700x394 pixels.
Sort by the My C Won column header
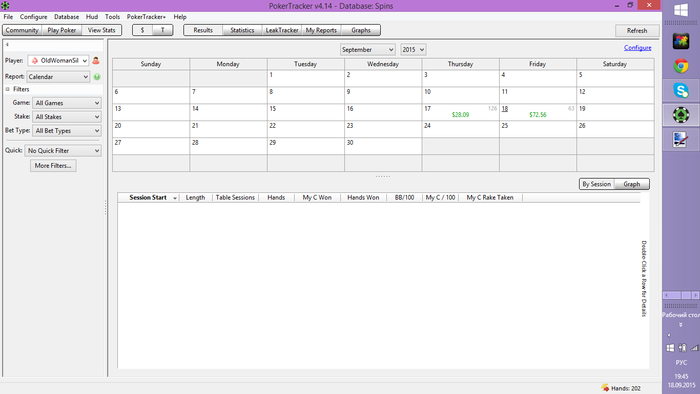[x=317, y=198]
